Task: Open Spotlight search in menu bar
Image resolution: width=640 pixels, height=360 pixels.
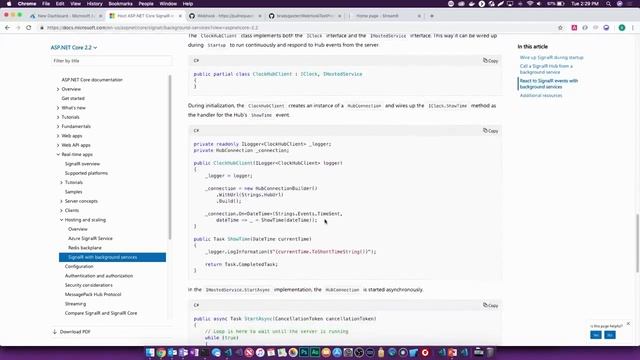Action: [x=608, y=4]
